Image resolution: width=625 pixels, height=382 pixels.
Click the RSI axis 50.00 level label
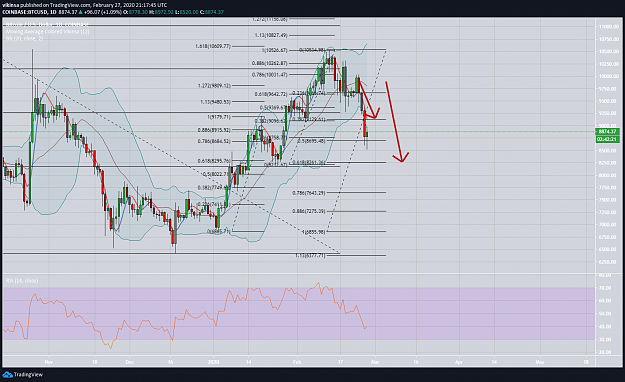click(x=605, y=314)
